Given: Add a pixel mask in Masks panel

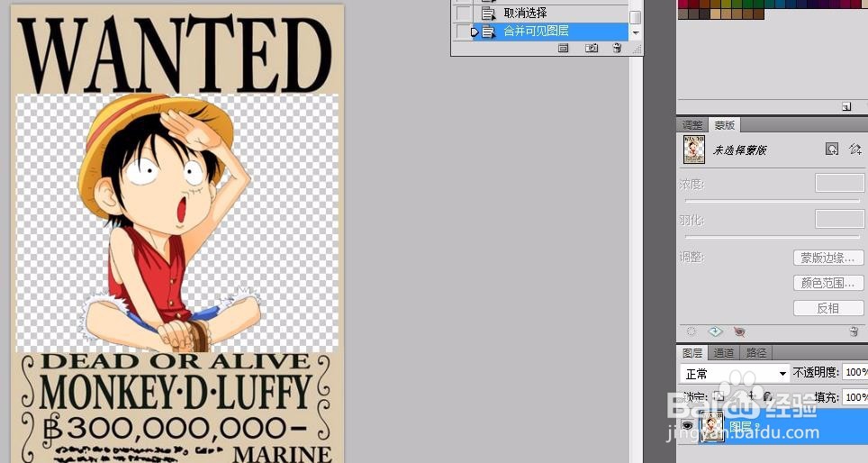Looking at the screenshot, I should [831, 149].
